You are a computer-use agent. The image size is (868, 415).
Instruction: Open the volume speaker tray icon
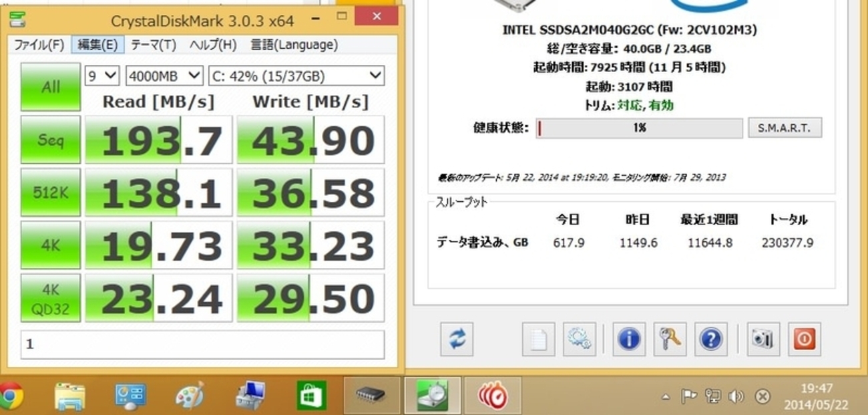point(736,397)
